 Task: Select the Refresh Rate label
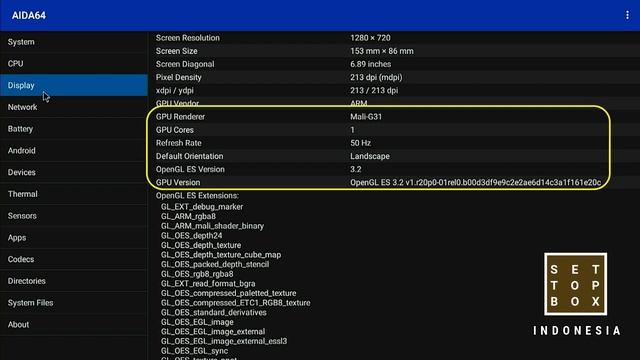point(178,143)
